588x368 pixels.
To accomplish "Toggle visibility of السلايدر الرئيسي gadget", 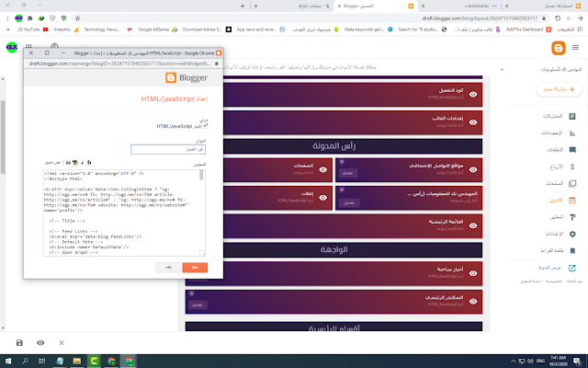I will (x=473, y=302).
